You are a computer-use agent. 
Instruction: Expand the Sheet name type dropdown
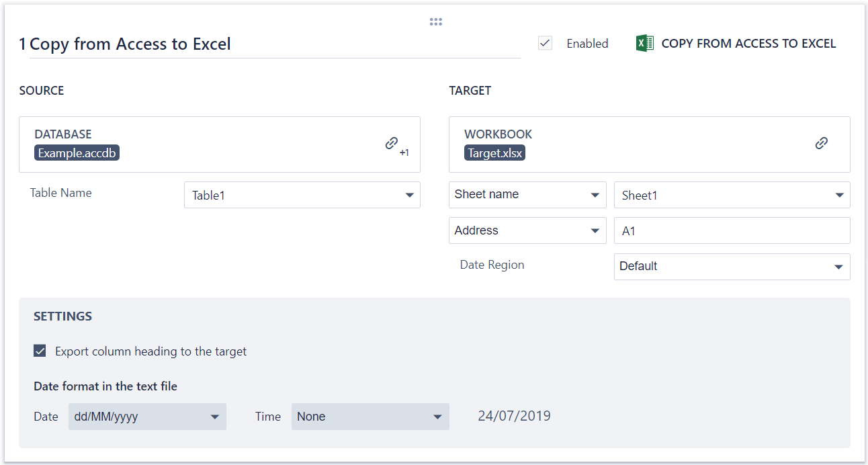point(527,195)
